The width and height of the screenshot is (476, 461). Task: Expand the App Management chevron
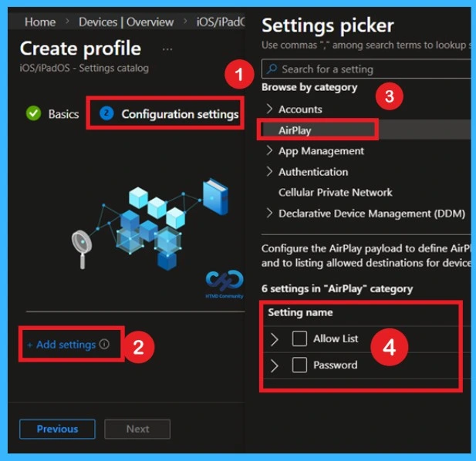(x=269, y=150)
